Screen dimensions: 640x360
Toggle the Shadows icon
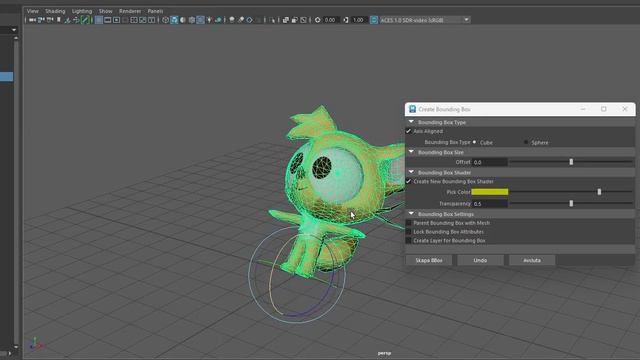218,20
